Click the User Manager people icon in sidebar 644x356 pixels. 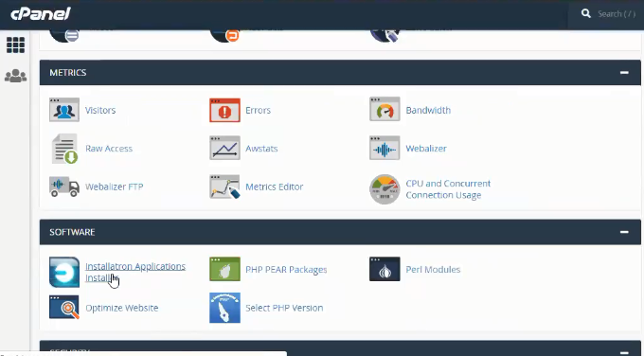[15, 76]
